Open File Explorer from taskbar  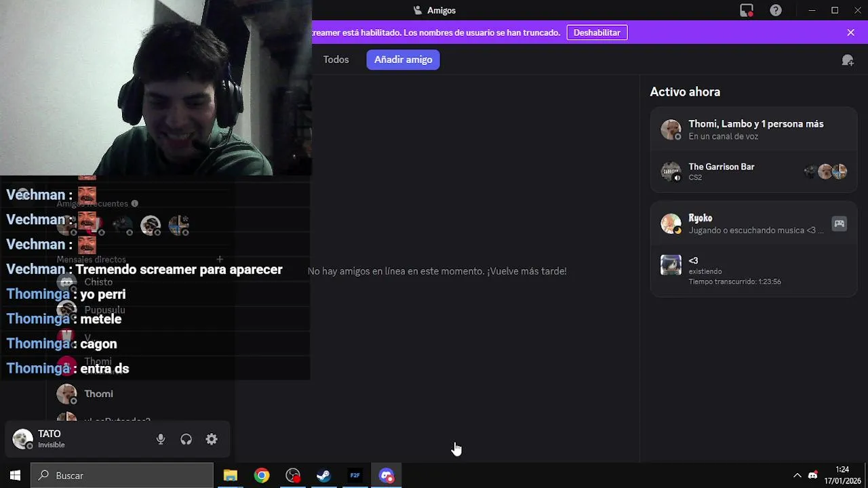(231, 476)
